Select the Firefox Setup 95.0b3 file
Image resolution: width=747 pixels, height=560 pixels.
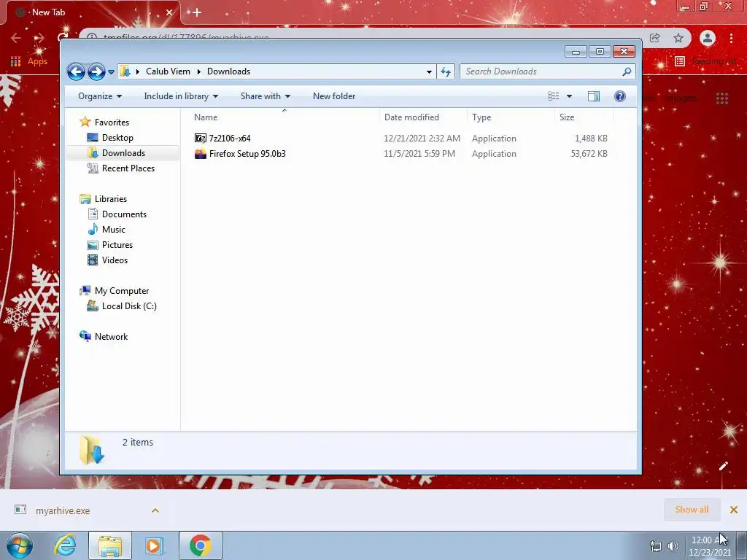coord(247,153)
